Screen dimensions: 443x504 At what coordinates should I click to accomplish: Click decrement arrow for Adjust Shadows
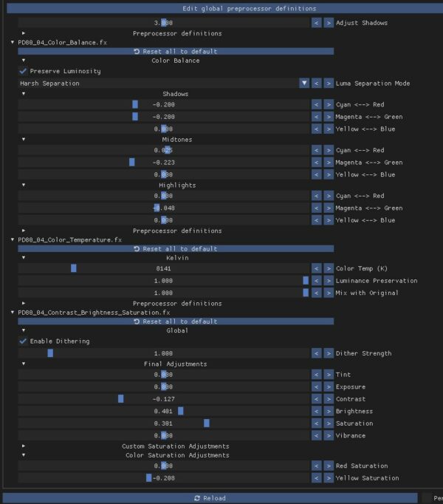(316, 23)
